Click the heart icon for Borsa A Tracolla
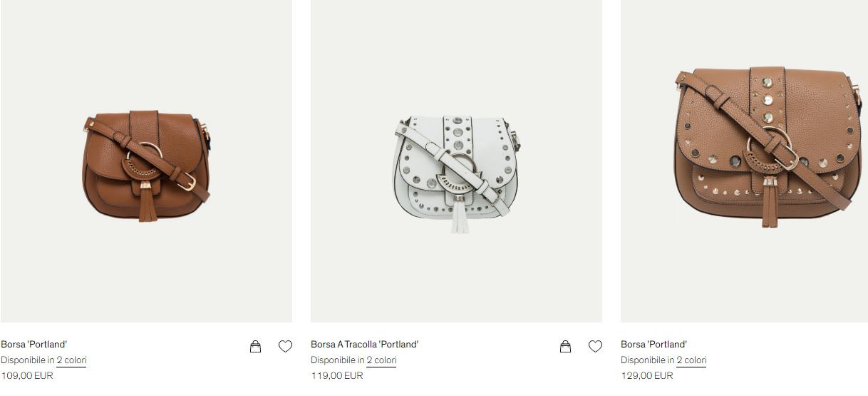868x396 pixels. [x=595, y=347]
